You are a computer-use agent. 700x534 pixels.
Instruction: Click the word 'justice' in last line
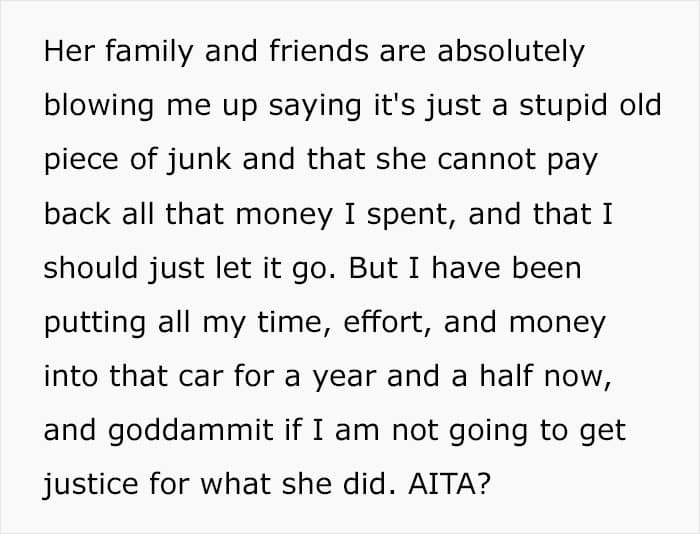tap(91, 484)
